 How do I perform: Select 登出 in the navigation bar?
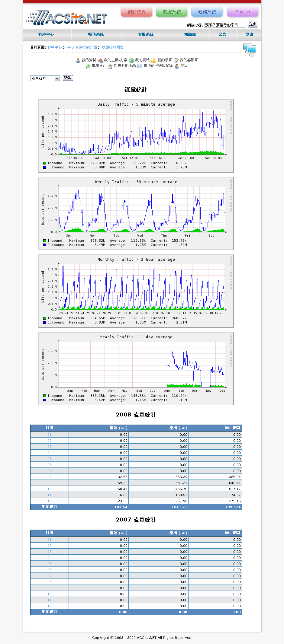249,34
